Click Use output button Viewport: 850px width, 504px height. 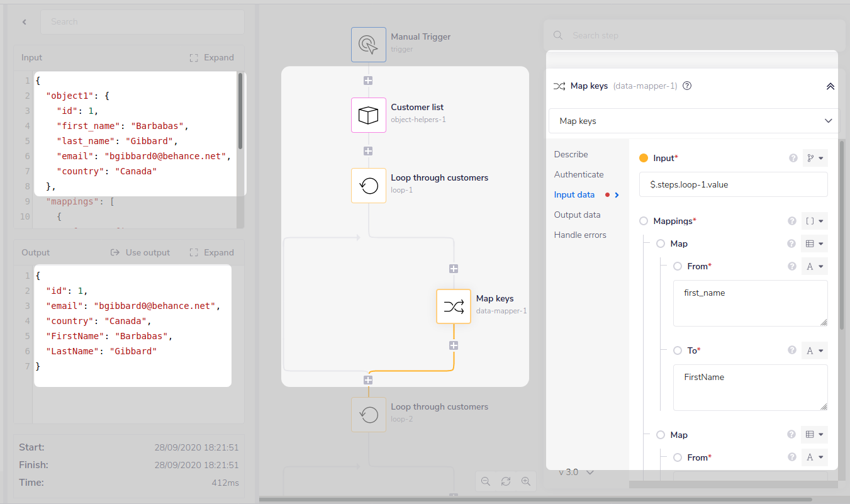(x=140, y=252)
